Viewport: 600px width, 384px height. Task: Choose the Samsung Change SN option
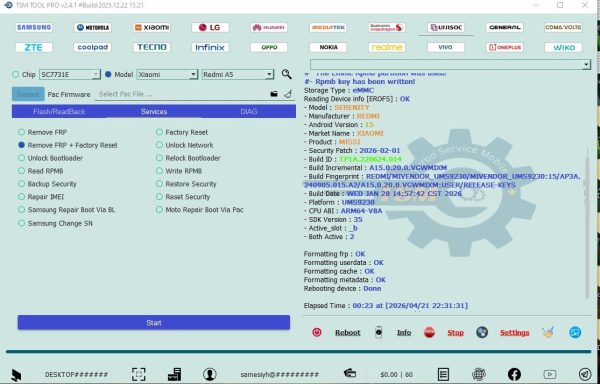pos(55,223)
